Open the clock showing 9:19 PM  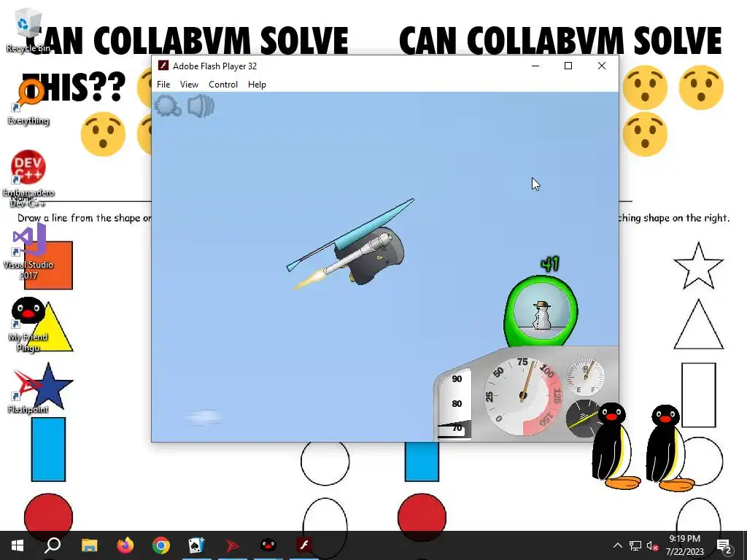[684, 545]
